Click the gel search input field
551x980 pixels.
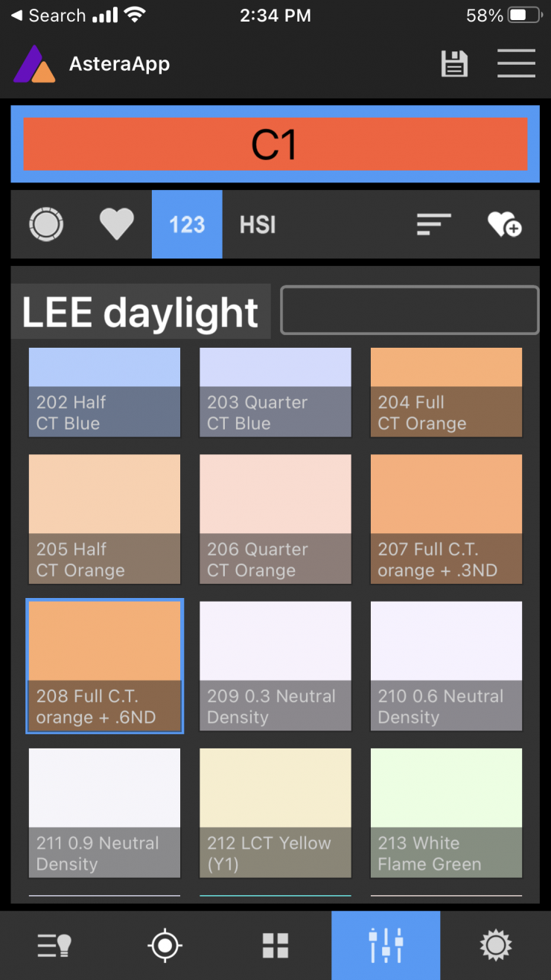(x=410, y=311)
